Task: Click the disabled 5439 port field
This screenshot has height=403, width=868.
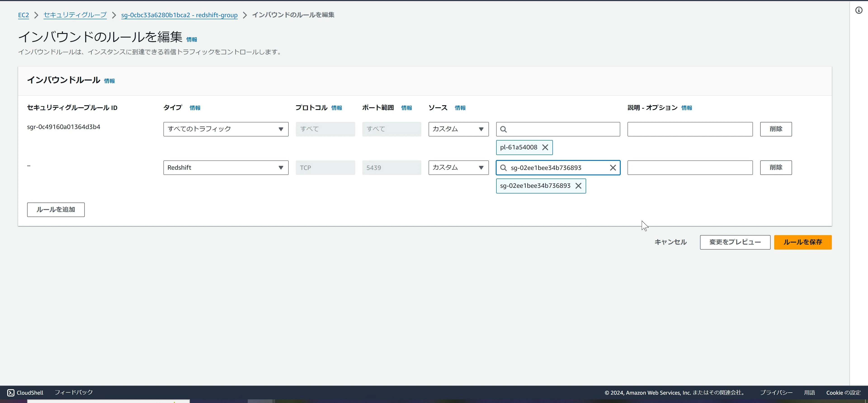Action: 392,168
